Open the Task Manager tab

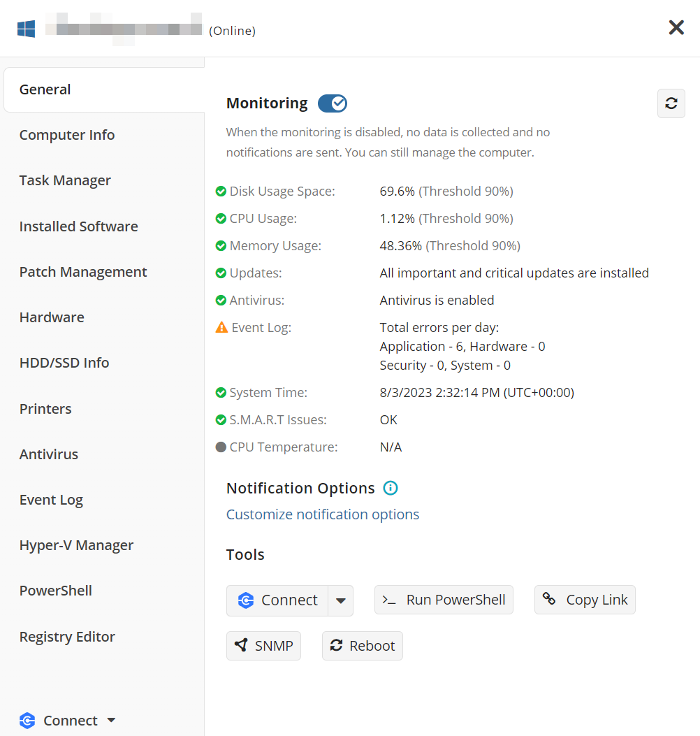coord(65,180)
